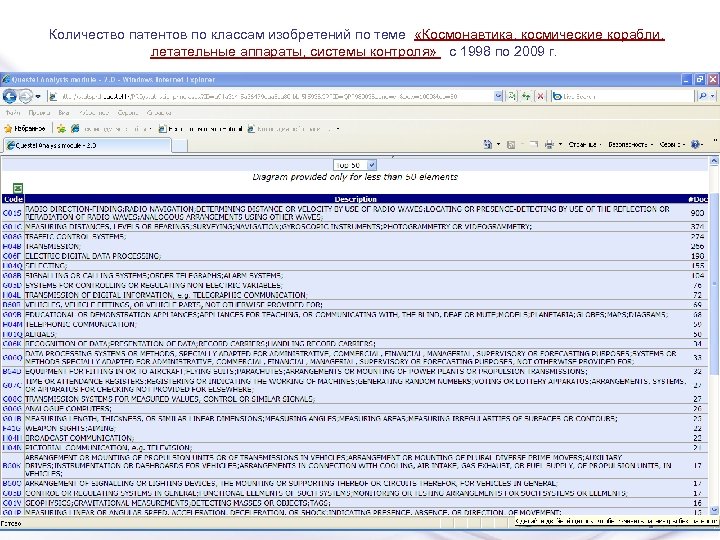This screenshot has width=720, height=540.
Task: Open the G08B signalling code link
Action: point(12,276)
